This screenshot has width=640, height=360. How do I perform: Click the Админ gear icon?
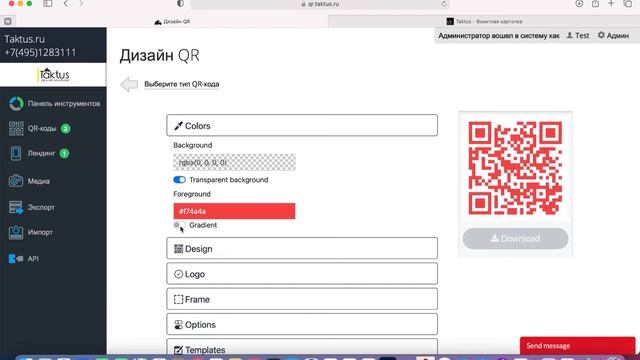(601, 36)
